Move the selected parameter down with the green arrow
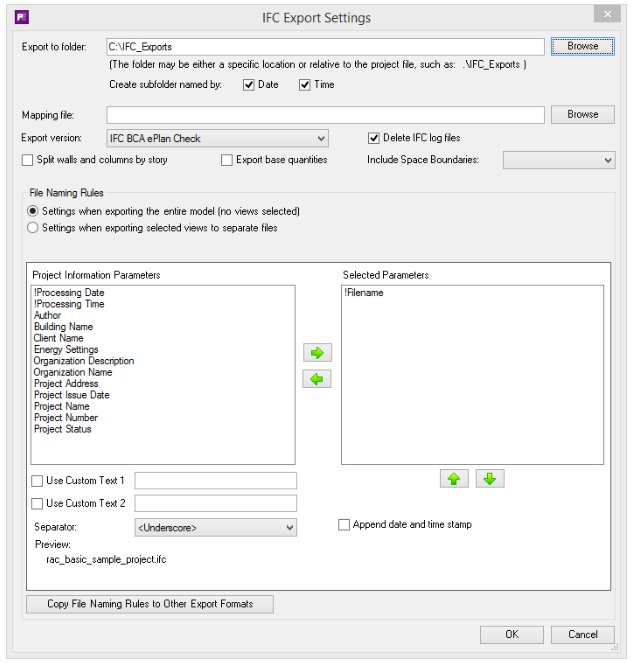This screenshot has height=663, width=632. 490,479
